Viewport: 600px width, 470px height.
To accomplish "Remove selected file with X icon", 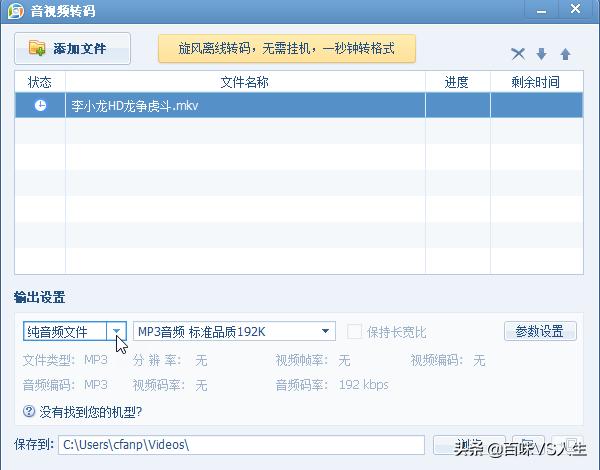I will [518, 54].
